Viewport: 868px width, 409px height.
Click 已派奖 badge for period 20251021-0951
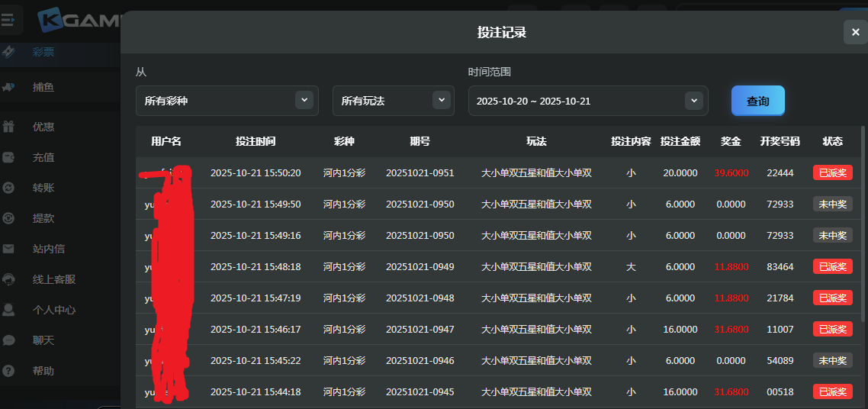click(832, 173)
